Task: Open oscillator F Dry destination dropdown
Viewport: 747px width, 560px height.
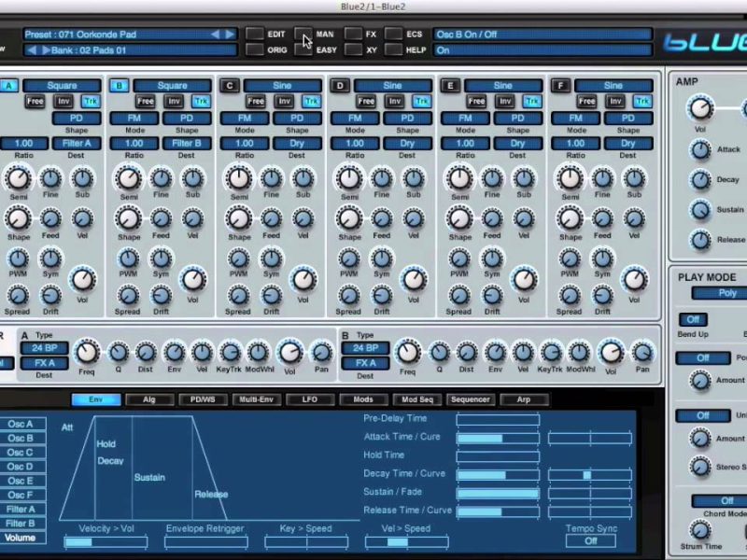Action: point(627,144)
